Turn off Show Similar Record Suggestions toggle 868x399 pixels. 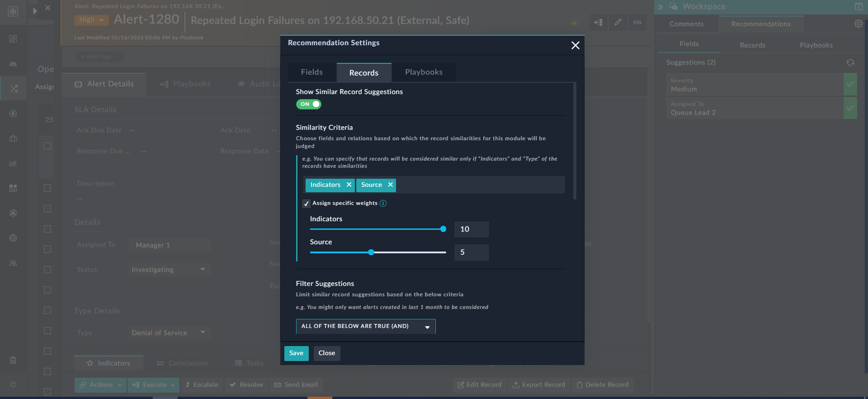[309, 104]
